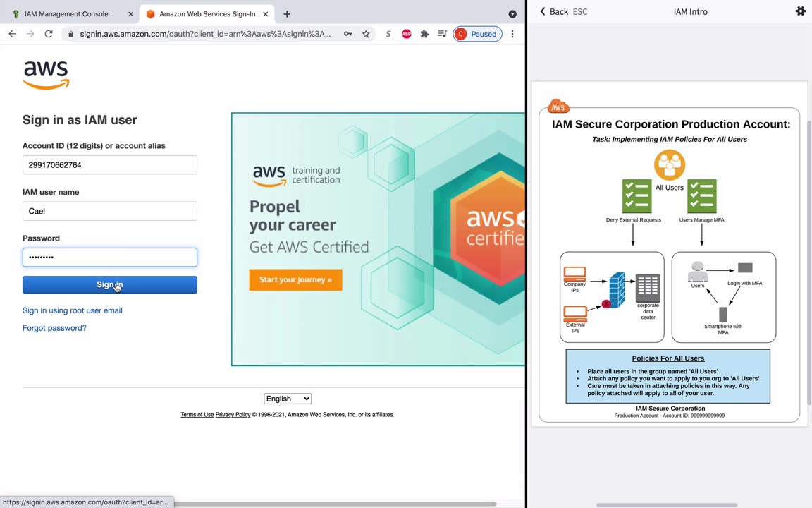This screenshot has width=812, height=508.
Task: Open IAM Intro settings gear
Action: (800, 11)
